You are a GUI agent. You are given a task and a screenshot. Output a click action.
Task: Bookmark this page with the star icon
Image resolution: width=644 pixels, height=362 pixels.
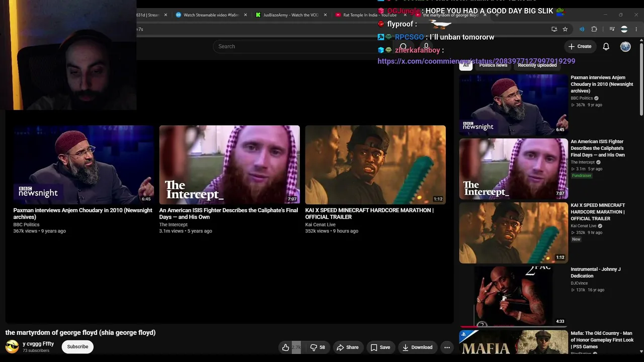(565, 29)
